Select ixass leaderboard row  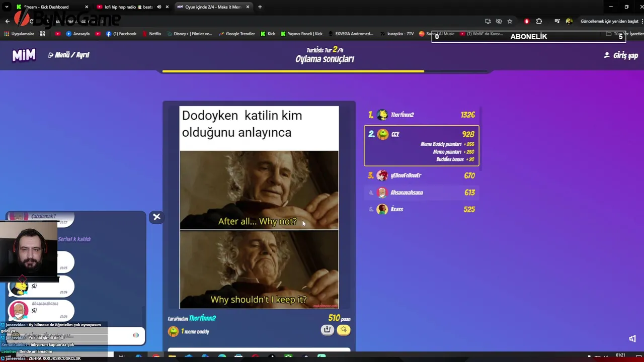(x=421, y=209)
